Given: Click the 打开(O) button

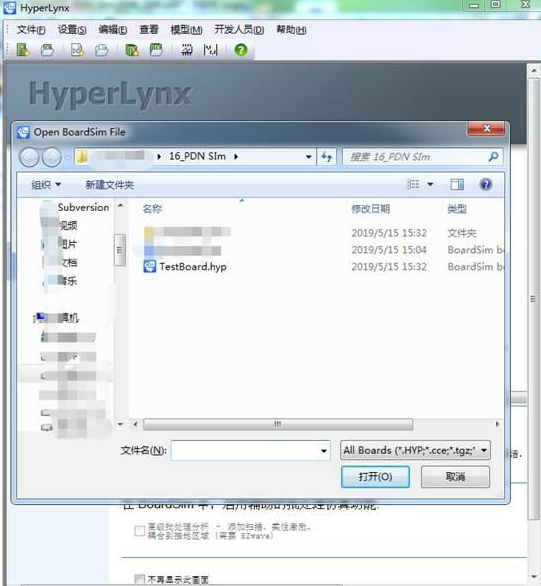Looking at the screenshot, I should point(375,476).
